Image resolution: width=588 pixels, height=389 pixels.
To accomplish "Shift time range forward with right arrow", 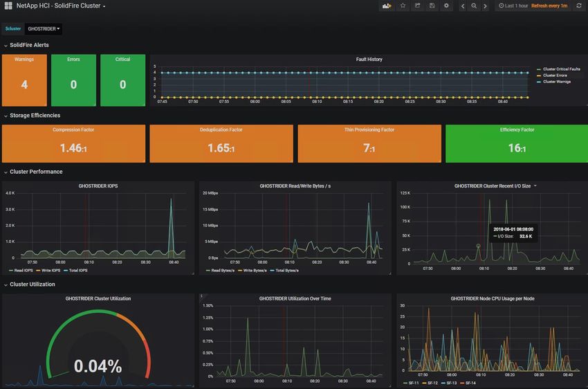I will tap(485, 6).
